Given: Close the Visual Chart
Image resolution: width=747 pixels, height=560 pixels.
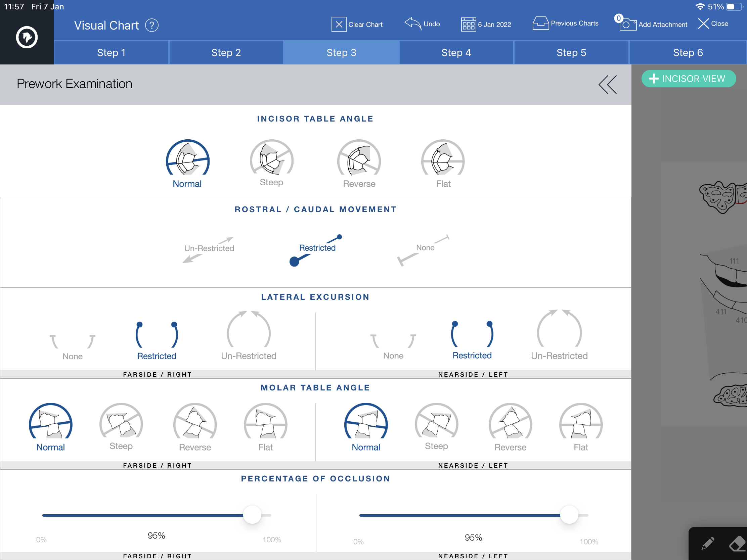Looking at the screenshot, I should (x=713, y=24).
